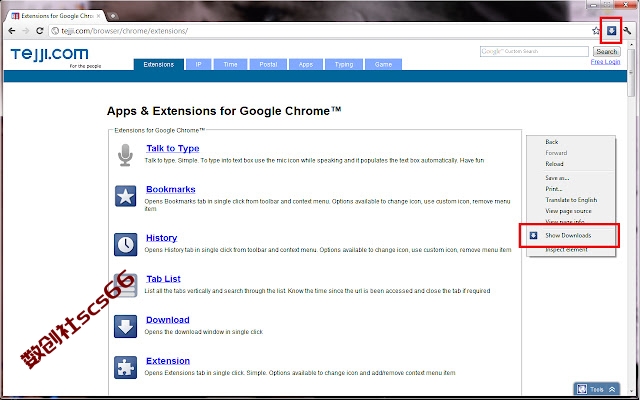
Task: Click the star icon beside Bookmarks
Action: tap(125, 196)
